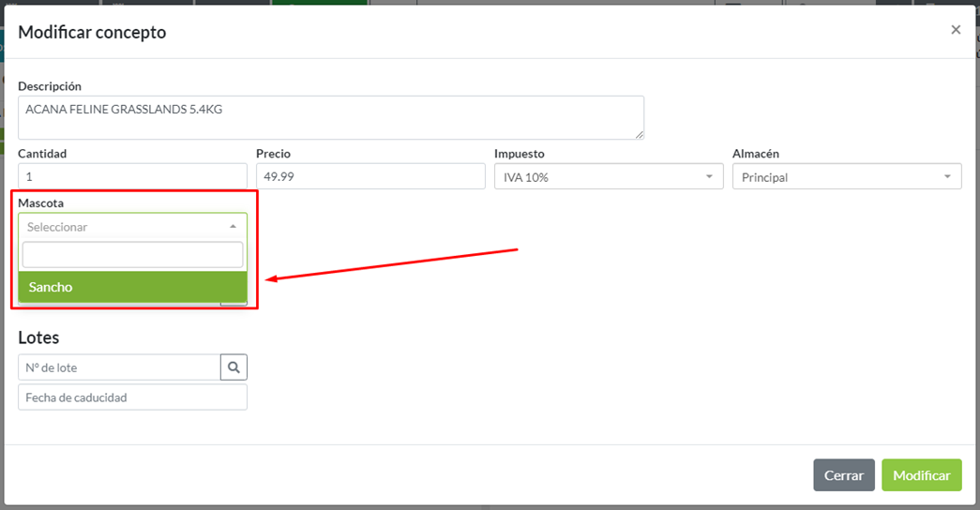Click the Fecha de caducidad field
Screen dimensions: 980x510
132,397
